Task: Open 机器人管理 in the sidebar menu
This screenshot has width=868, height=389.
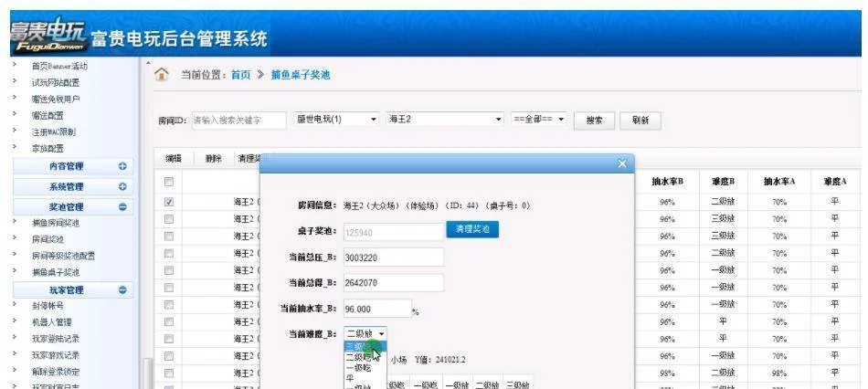Action: coord(51,321)
